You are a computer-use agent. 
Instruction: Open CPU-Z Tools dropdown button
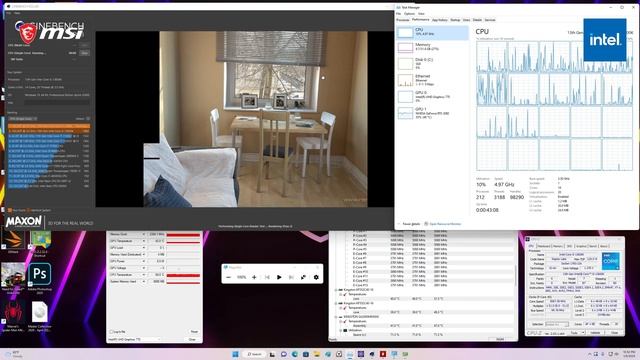pyautogui.click(x=578, y=333)
